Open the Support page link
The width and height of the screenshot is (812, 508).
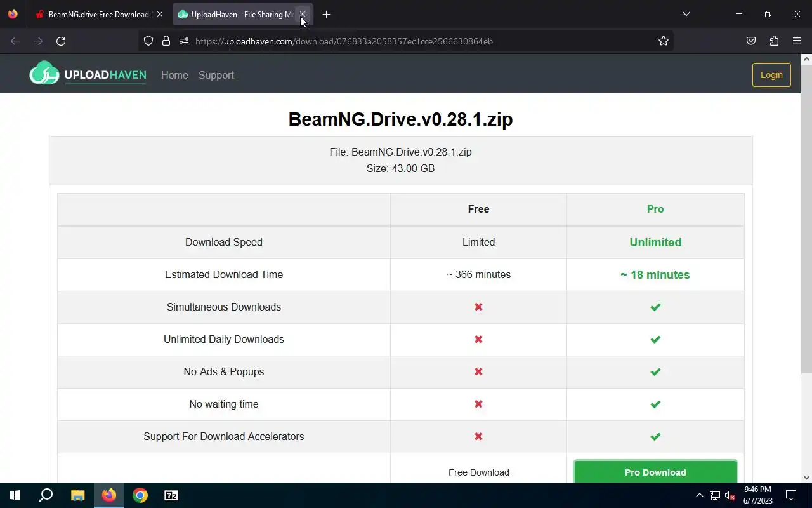tap(216, 75)
